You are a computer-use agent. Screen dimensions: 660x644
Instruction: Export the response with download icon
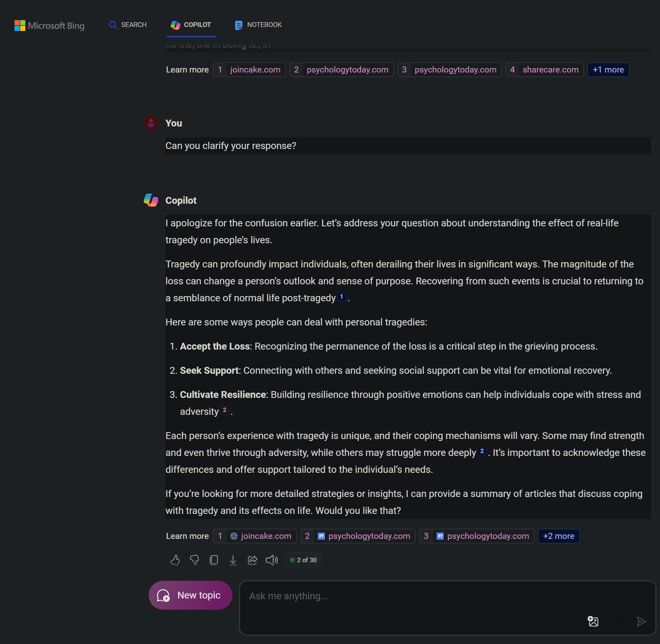[x=233, y=560]
